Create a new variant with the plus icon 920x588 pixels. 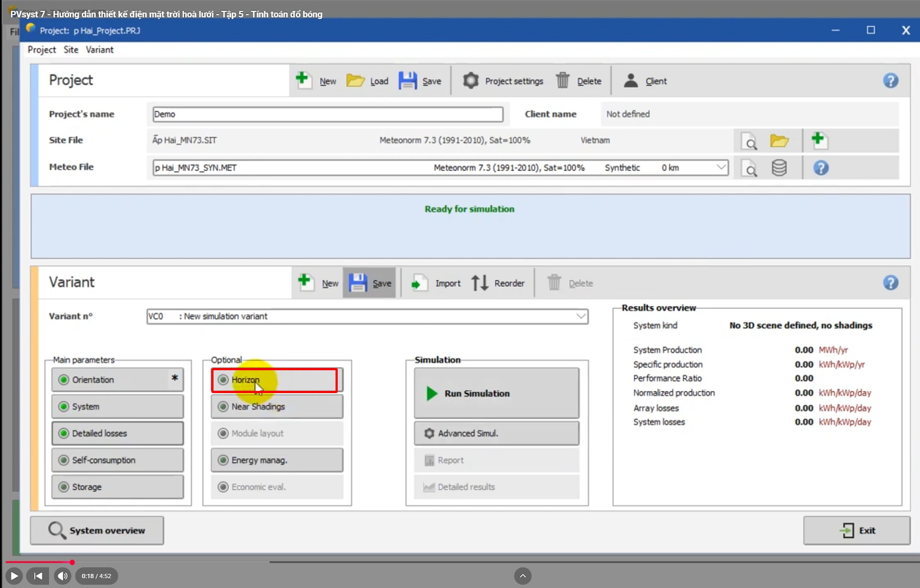tap(305, 282)
